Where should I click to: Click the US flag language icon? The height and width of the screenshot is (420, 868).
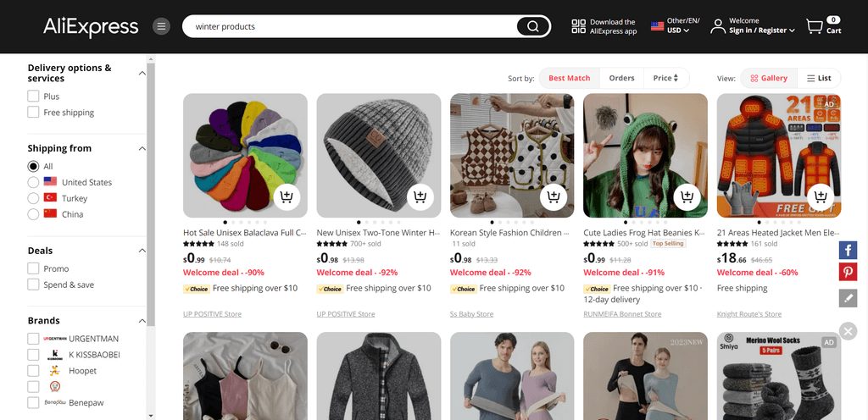click(657, 26)
